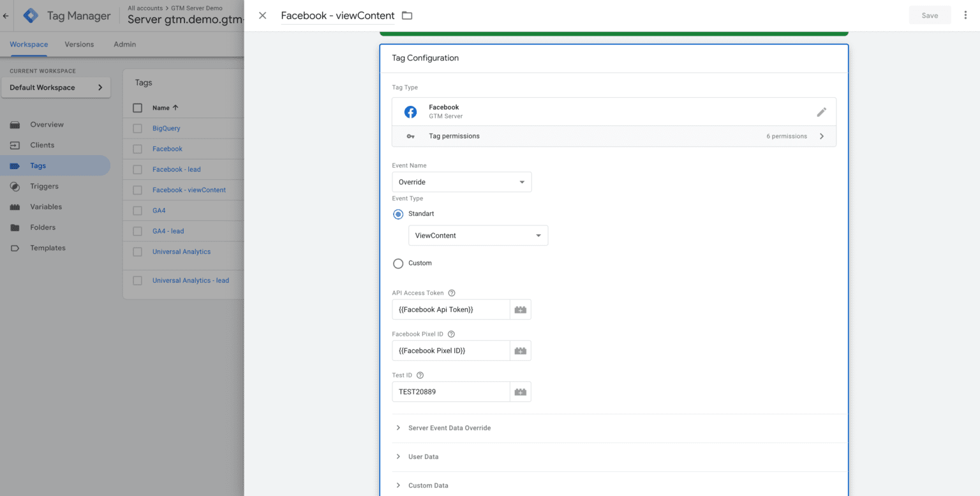Click the Tag Manager logo icon
Screen dimensions: 980x496
point(31,15)
